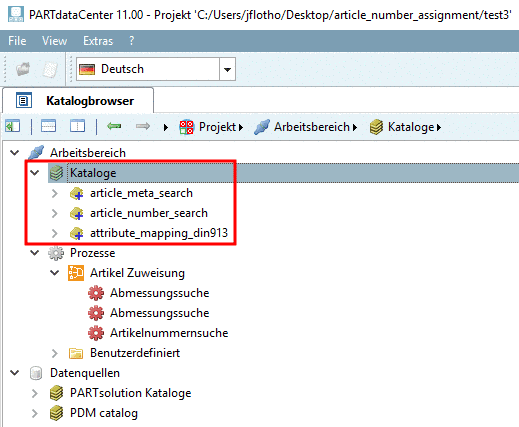The image size is (519, 427).
Task: Expand the attribute_mapping_din913 node
Action: [x=55, y=233]
